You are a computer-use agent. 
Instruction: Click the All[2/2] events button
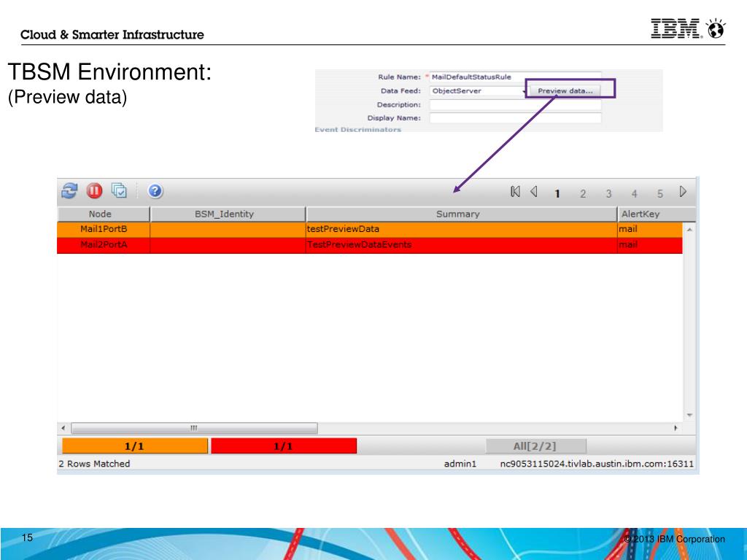(x=535, y=446)
